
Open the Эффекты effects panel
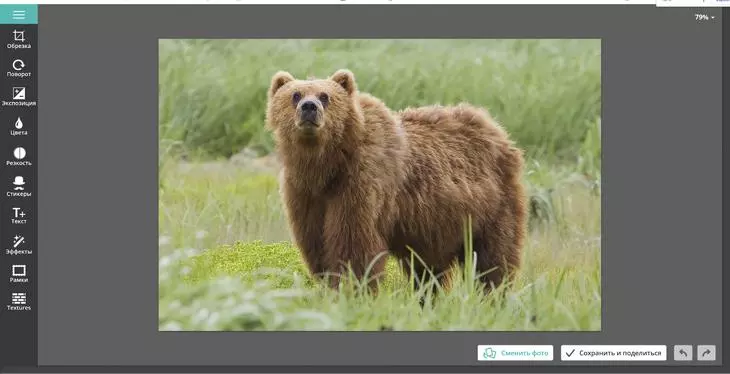coord(19,245)
